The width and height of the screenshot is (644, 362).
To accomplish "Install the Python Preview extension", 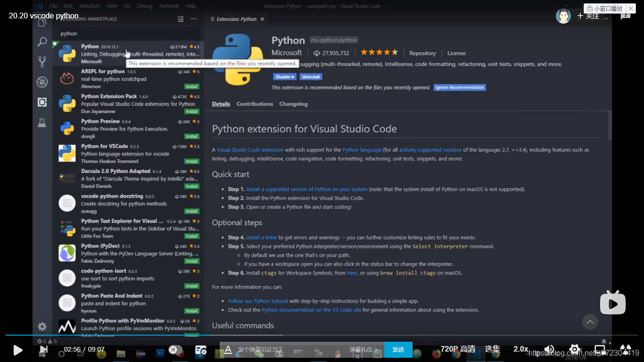I will (x=191, y=136).
